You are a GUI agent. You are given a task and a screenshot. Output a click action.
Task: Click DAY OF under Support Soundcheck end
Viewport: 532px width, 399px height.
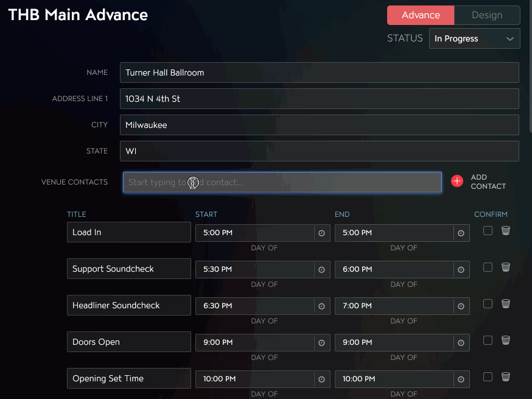404,284
